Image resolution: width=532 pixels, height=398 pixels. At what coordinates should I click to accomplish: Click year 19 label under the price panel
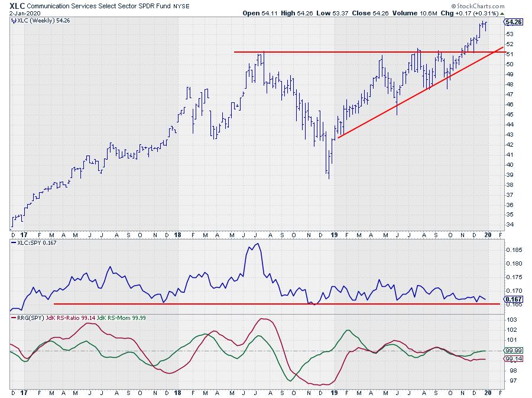click(334, 235)
